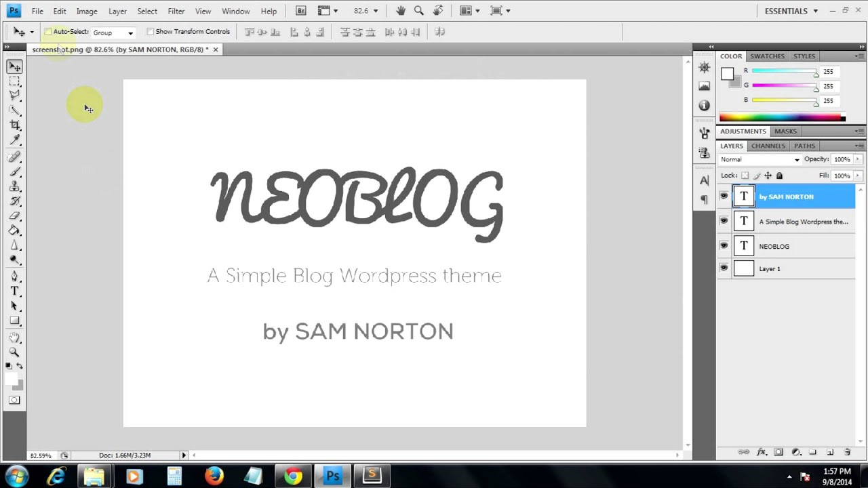Open the Fill slider arrow
The image size is (868, 488).
[858, 176]
